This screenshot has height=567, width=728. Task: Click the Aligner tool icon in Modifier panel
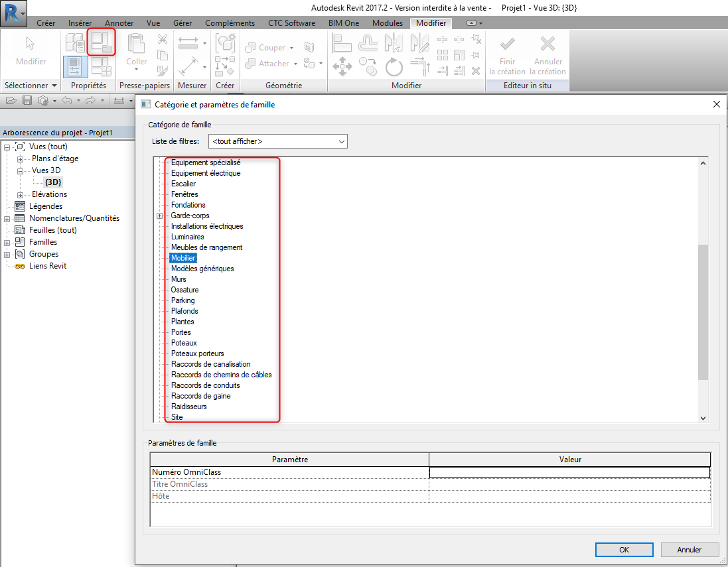click(x=342, y=43)
